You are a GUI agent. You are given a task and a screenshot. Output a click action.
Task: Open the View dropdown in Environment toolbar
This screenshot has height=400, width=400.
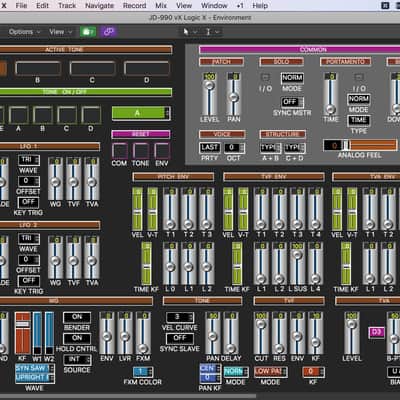[60, 32]
